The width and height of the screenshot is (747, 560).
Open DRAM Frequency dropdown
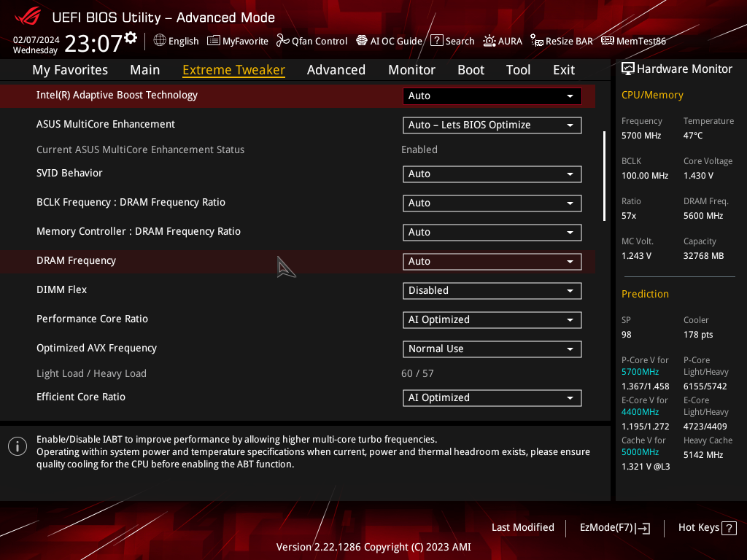tap(492, 262)
